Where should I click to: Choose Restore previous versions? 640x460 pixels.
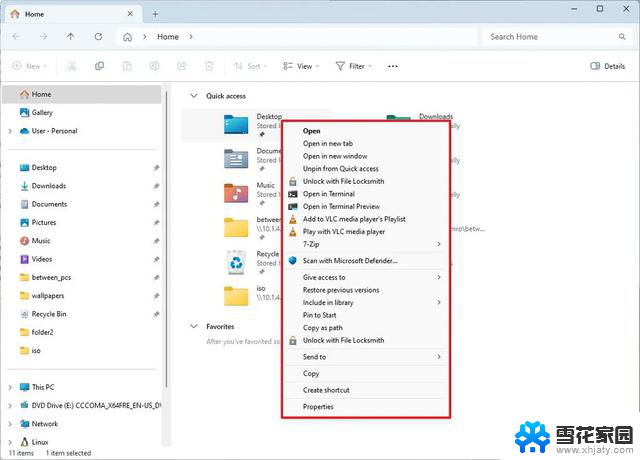(366, 290)
